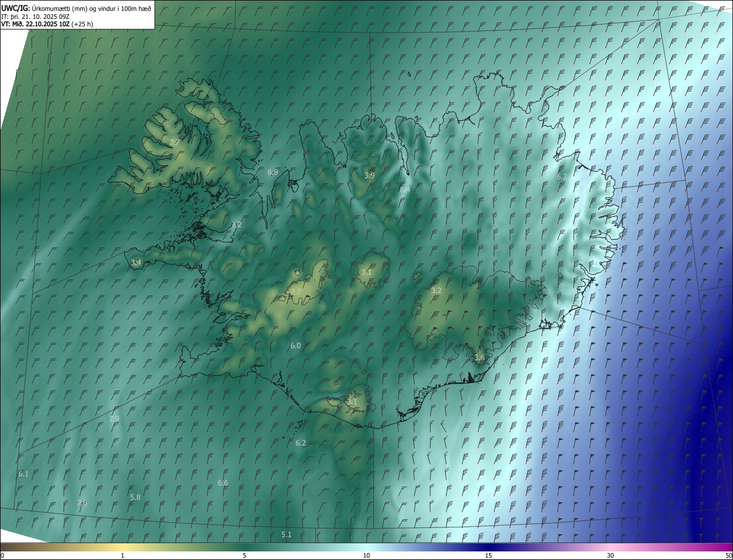Viewport: 733px width, 560px height.
Task: Click the title line 'UWC/IG: Úrkomumætti (mm) og vindur'
Action: pos(76,8)
